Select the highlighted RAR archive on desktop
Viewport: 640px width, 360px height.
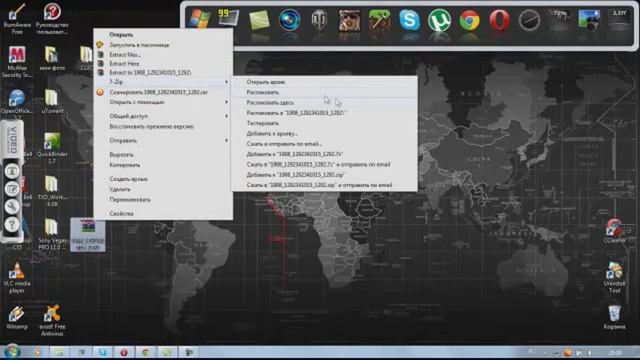(x=87, y=235)
